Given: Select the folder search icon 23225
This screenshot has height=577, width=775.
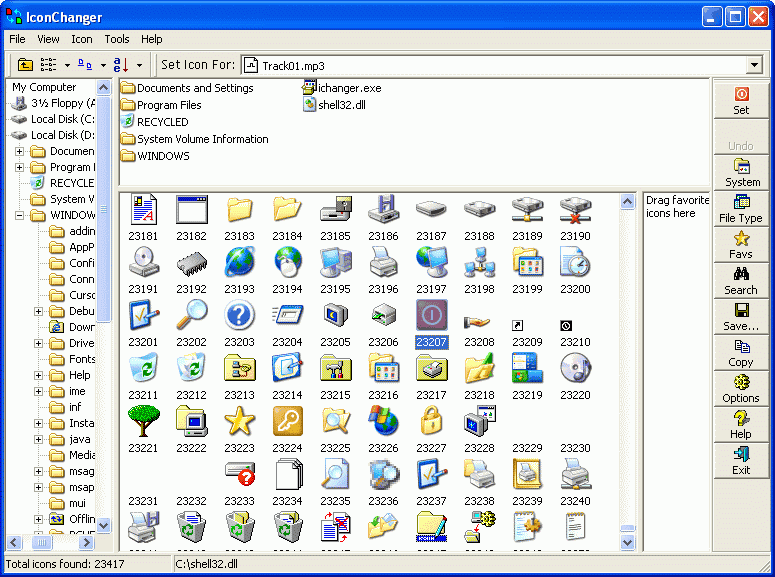Looking at the screenshot, I should [x=335, y=421].
